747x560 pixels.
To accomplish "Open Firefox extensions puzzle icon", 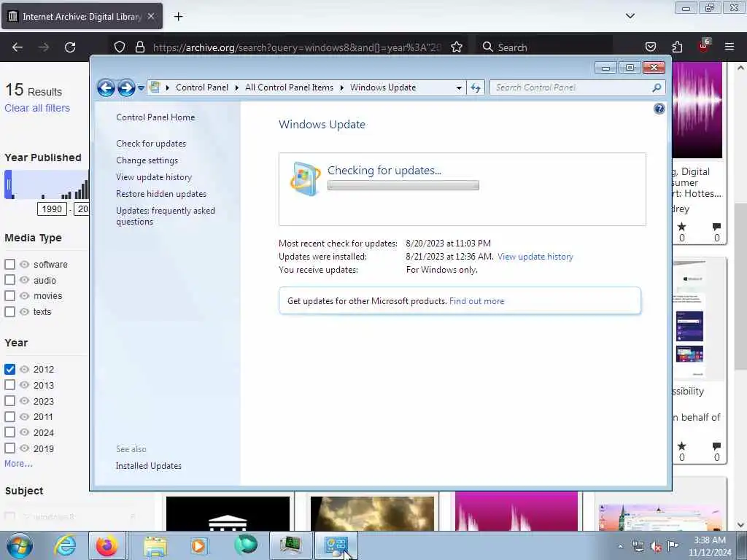I will pyautogui.click(x=677, y=47).
